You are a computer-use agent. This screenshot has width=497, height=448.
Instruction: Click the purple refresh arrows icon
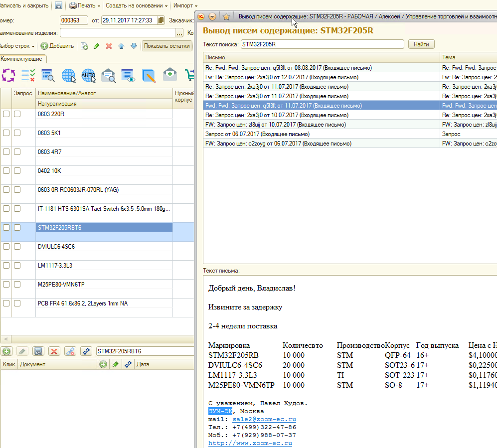[8, 75]
